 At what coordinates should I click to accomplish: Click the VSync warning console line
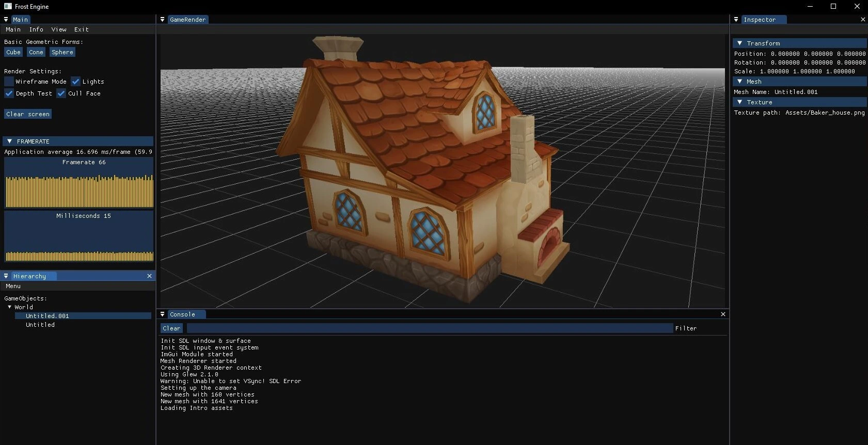coord(231,381)
